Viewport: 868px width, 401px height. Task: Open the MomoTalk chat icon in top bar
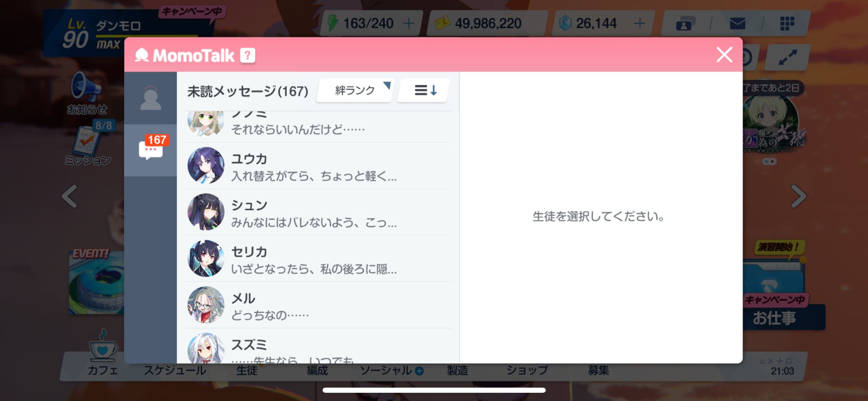pos(685,23)
